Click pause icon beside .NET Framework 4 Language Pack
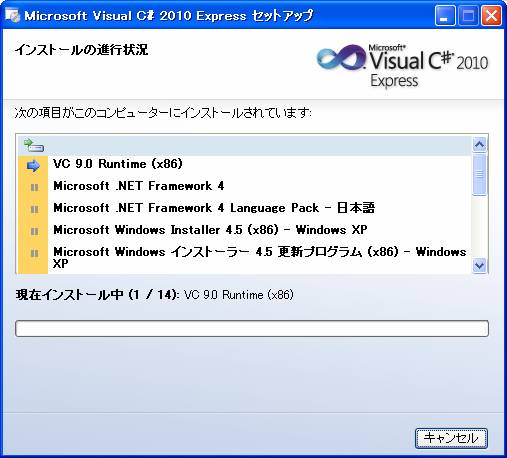The image size is (507, 458). click(x=34, y=209)
